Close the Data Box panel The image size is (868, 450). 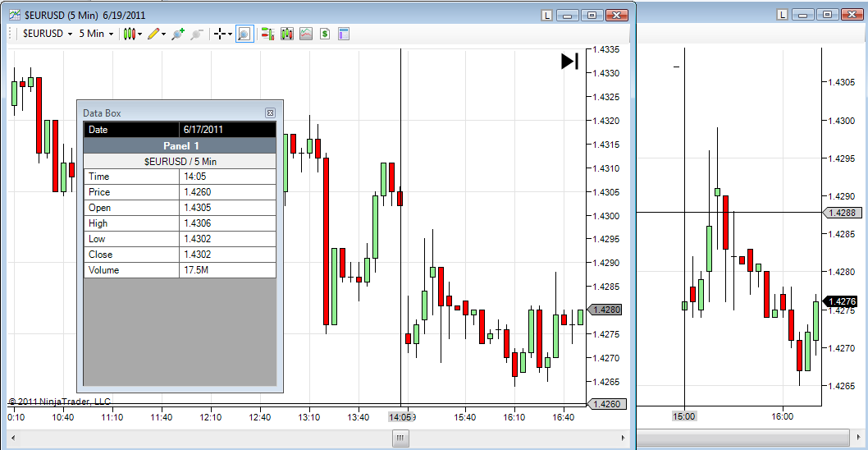pos(270,113)
